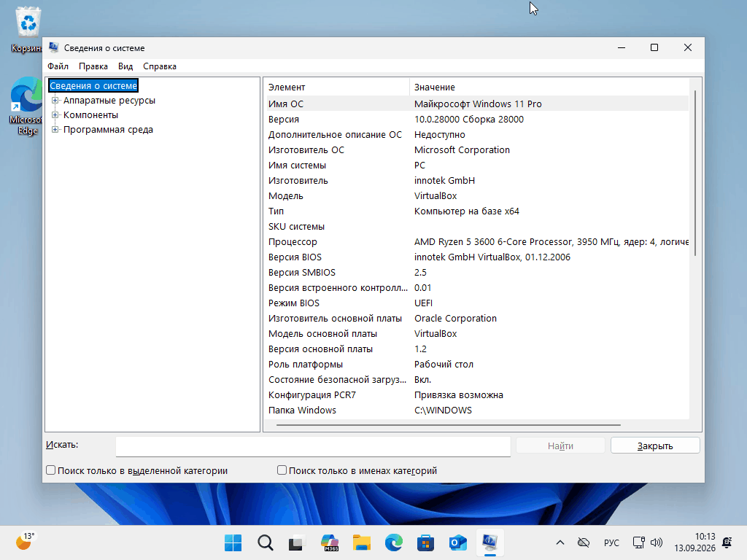Select Программная среда category label
The image size is (747, 560).
108,130
